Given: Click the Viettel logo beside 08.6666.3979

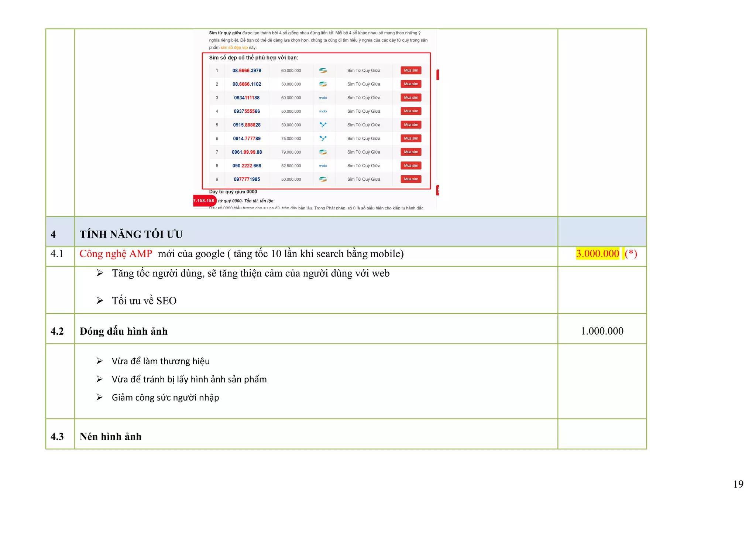Looking at the screenshot, I should pos(323,71).
